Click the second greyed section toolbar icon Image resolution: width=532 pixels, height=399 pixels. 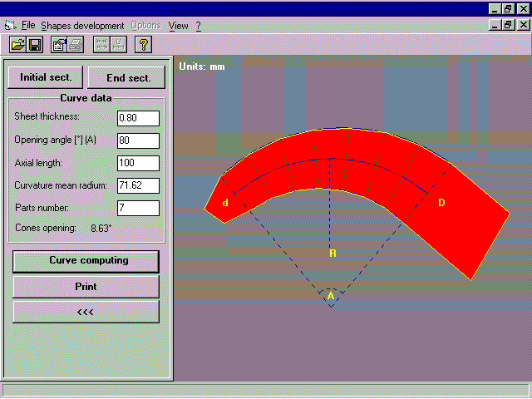pos(118,44)
